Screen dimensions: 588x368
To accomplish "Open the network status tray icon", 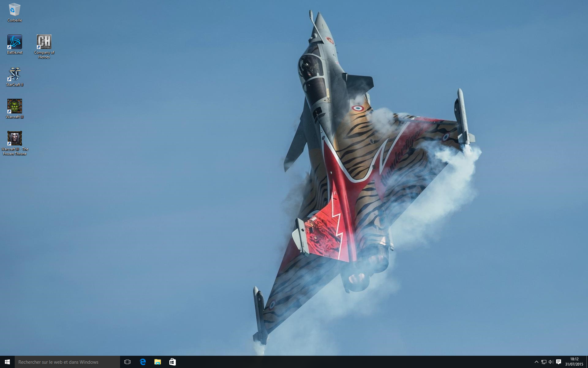I will [x=544, y=362].
